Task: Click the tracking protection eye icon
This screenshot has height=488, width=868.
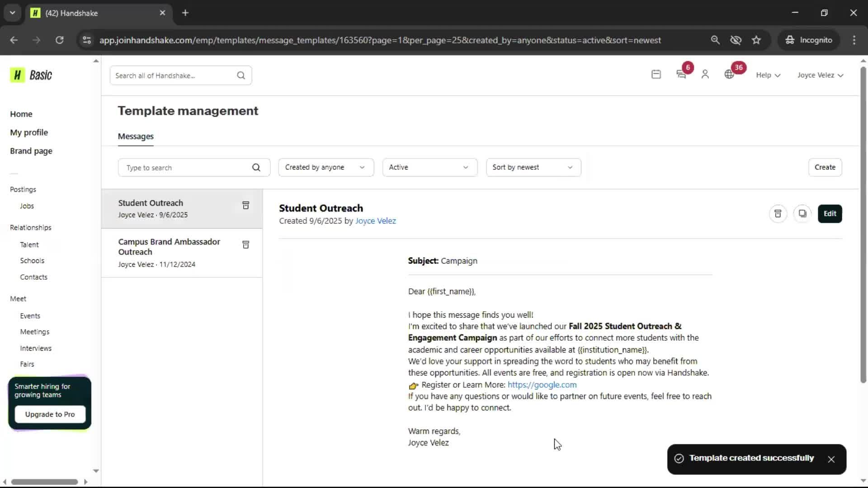Action: [736, 40]
